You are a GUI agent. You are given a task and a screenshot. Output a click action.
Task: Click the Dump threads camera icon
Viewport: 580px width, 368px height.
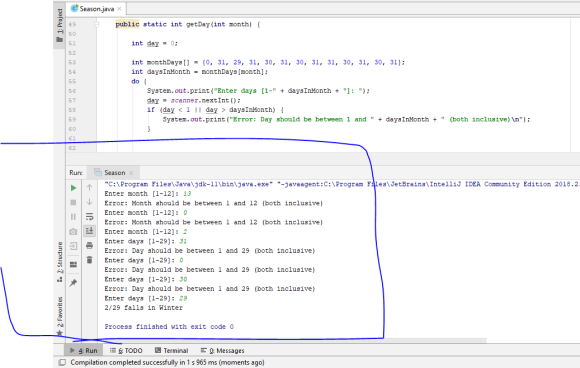73,232
